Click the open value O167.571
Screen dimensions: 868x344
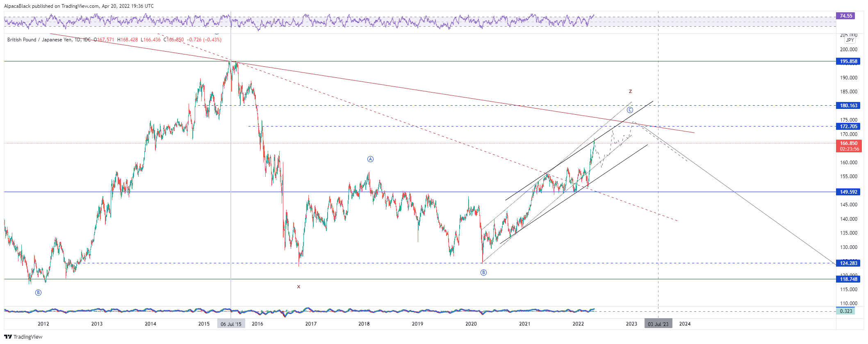[x=104, y=40]
